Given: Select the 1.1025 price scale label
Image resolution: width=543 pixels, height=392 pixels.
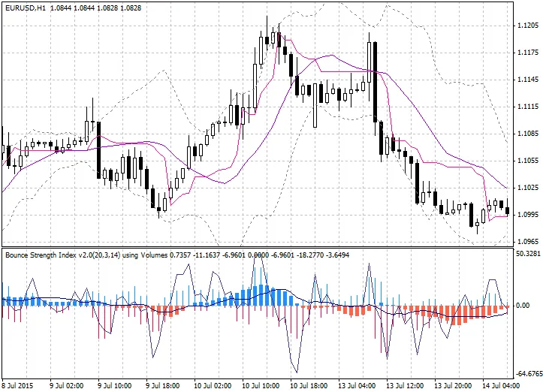Looking at the screenshot, I should [x=527, y=188].
